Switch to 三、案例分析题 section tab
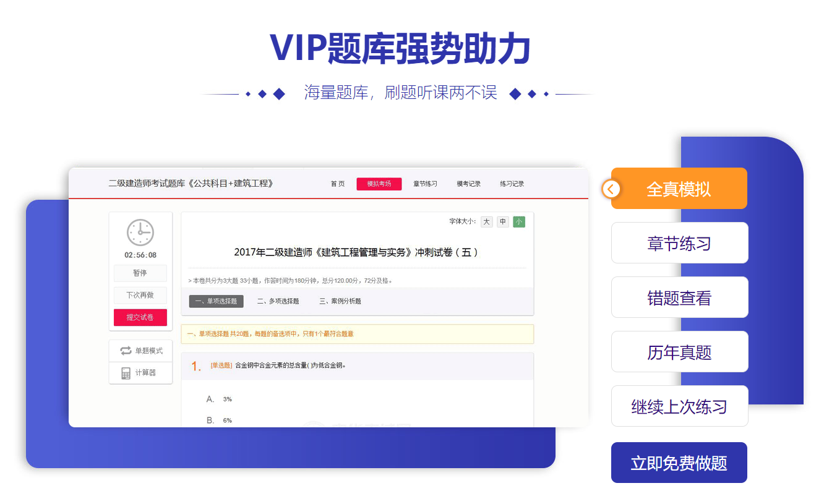The width and height of the screenshot is (824, 504). pos(340,301)
